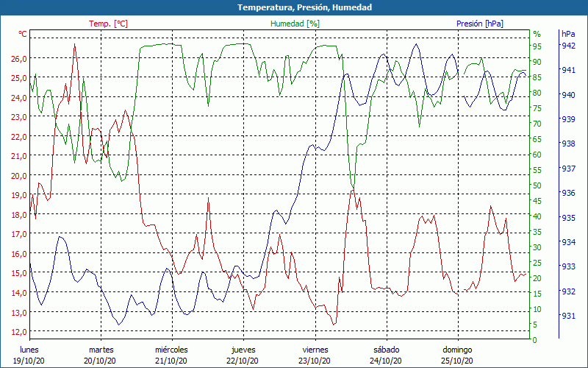
Task: Click the 17,0 temperature axis value
Action: coord(20,234)
